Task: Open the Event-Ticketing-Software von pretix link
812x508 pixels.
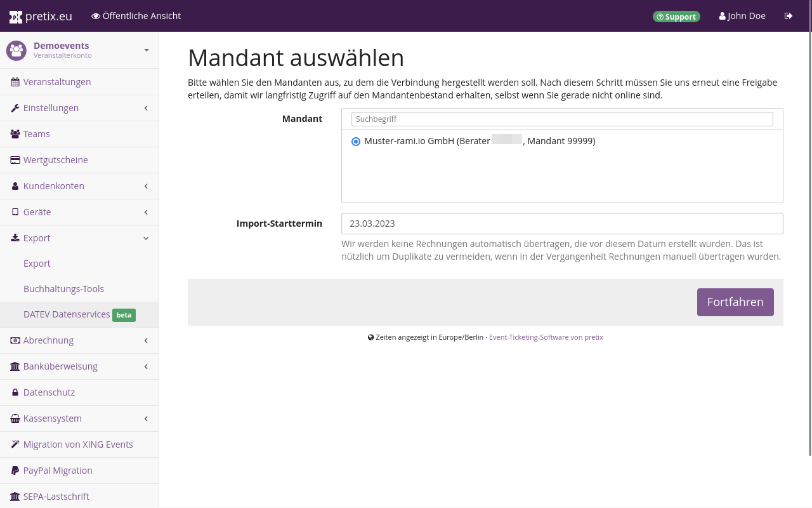Action: point(546,337)
